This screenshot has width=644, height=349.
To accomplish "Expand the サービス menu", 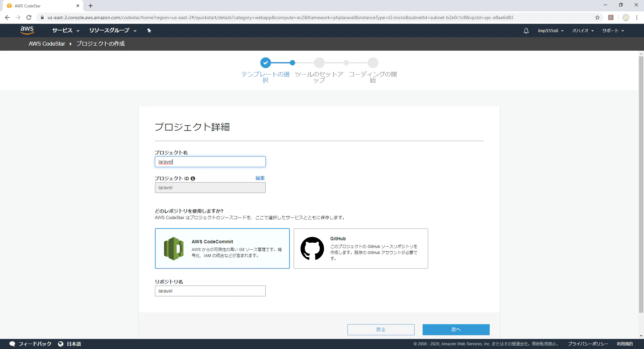I will 66,31.
